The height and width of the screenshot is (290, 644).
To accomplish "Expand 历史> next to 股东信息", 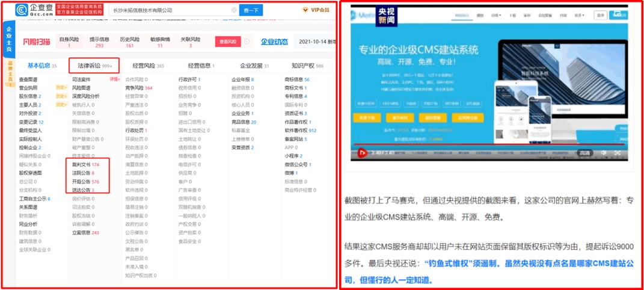I will [x=61, y=96].
